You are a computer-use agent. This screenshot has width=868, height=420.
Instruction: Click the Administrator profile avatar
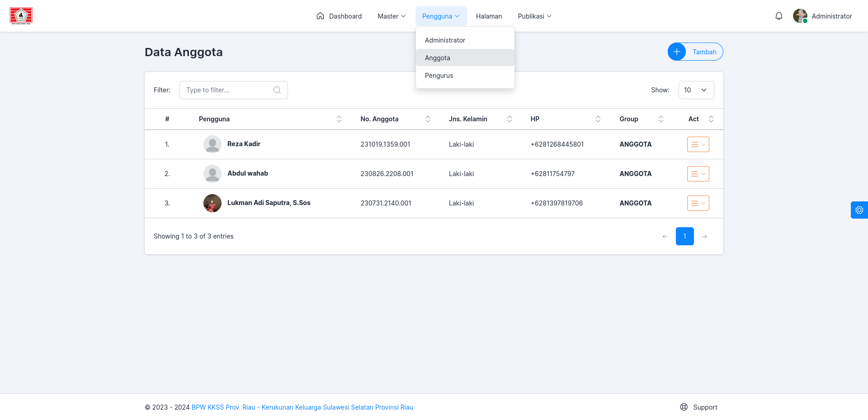800,16
